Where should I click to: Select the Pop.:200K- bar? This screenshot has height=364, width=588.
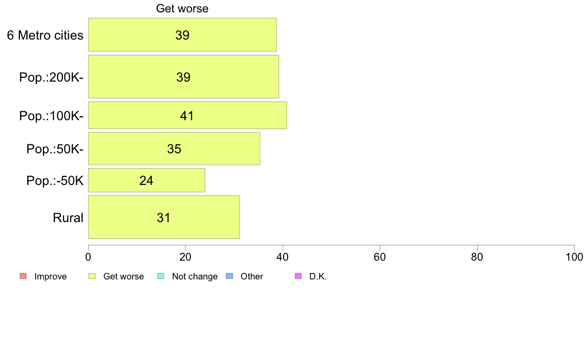pyautogui.click(x=183, y=77)
